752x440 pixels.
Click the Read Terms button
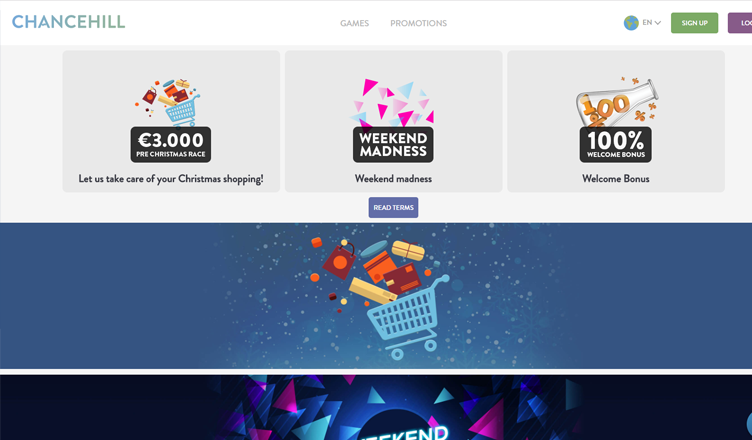point(393,207)
